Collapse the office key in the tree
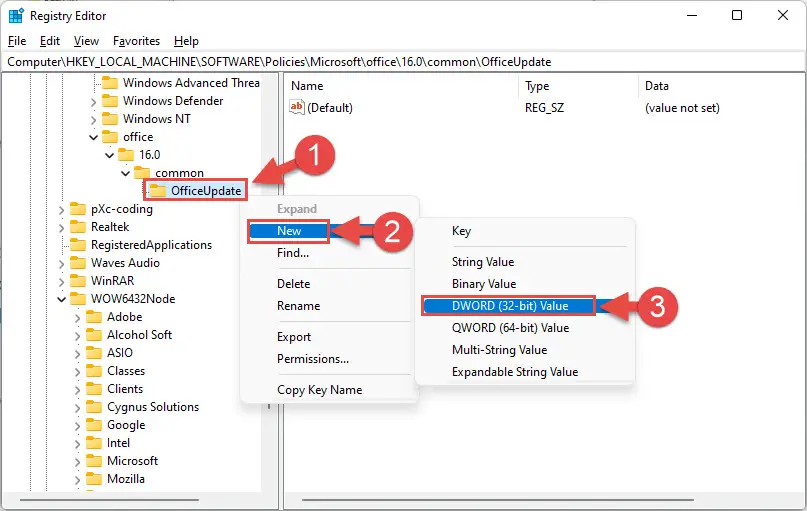The width and height of the screenshot is (807, 511). tap(93, 137)
